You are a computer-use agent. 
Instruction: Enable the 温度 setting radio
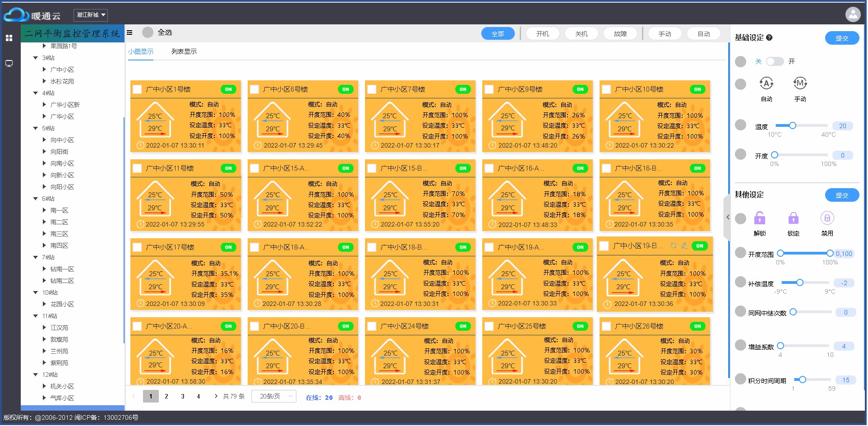click(740, 125)
